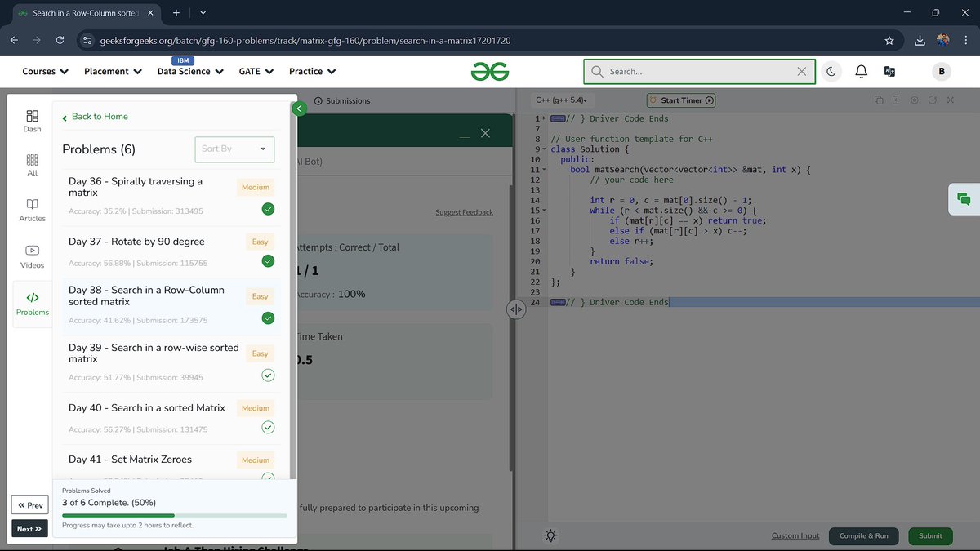Open the user profile avatar B
The width and height of the screenshot is (980, 551).
click(x=942, y=72)
